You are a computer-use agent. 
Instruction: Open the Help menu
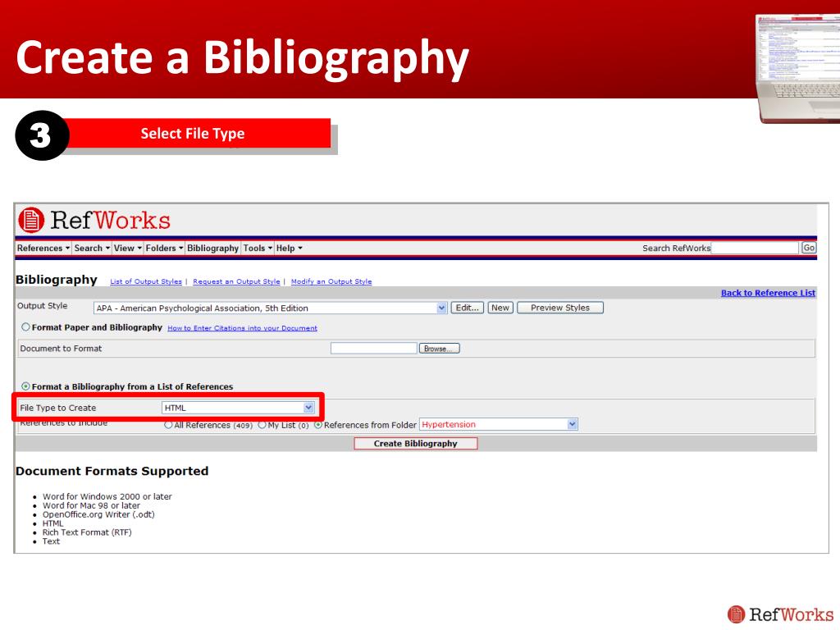(x=290, y=248)
